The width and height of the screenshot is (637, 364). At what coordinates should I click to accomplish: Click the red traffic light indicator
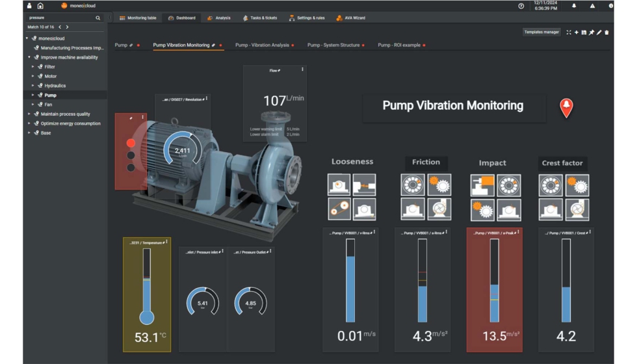click(x=131, y=142)
